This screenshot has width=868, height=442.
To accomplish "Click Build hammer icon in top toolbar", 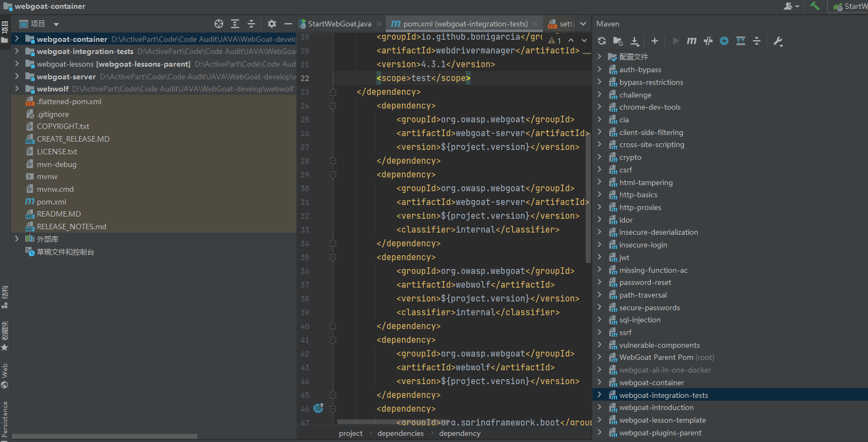I will click(x=815, y=6).
